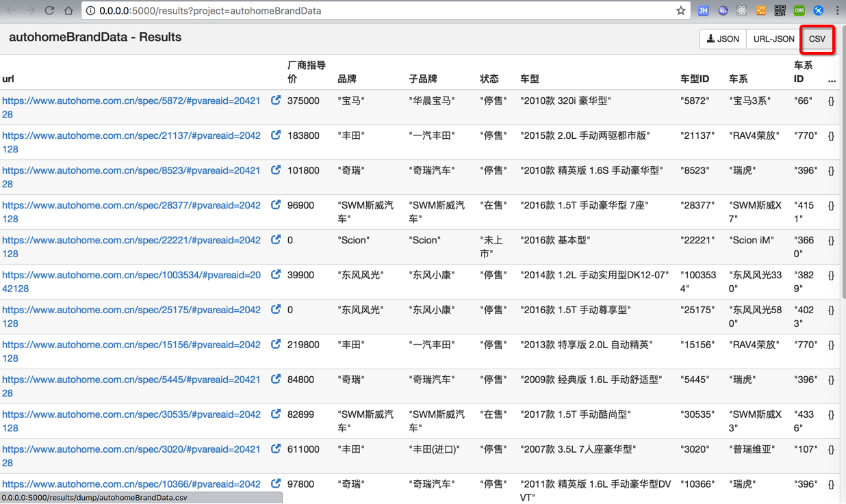Click the 状态 column header
Image resolution: width=846 pixels, height=504 pixels.
(489, 79)
